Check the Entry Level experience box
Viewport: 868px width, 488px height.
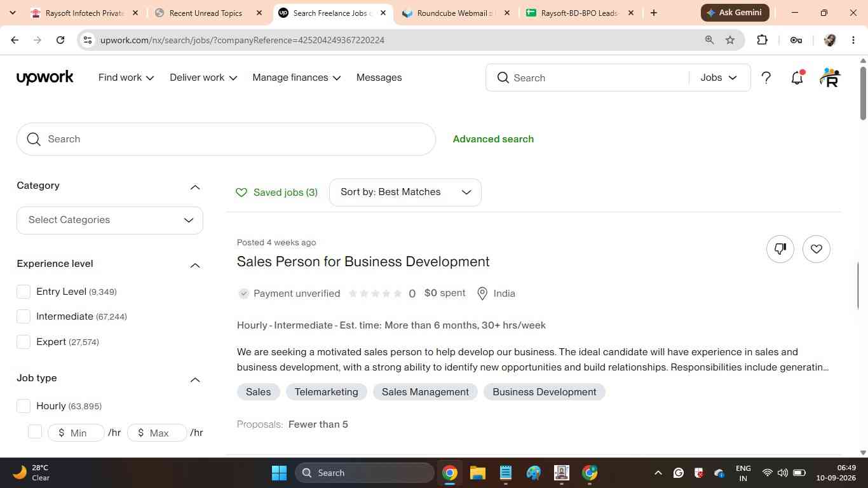pyautogui.click(x=24, y=292)
